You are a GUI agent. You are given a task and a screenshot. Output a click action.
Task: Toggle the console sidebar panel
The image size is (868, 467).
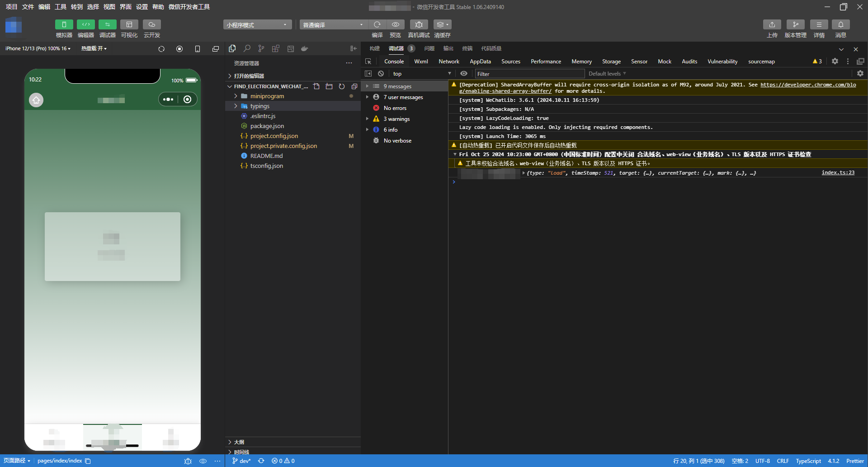tap(368, 74)
